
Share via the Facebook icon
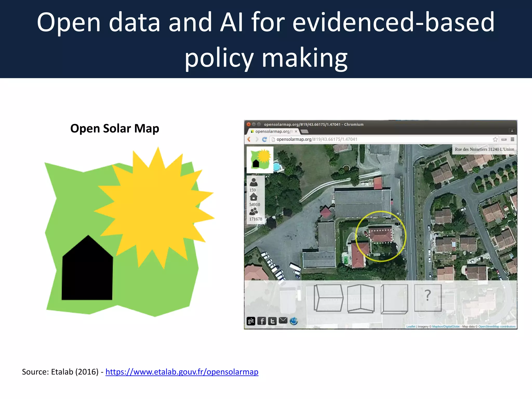pyautogui.click(x=262, y=321)
